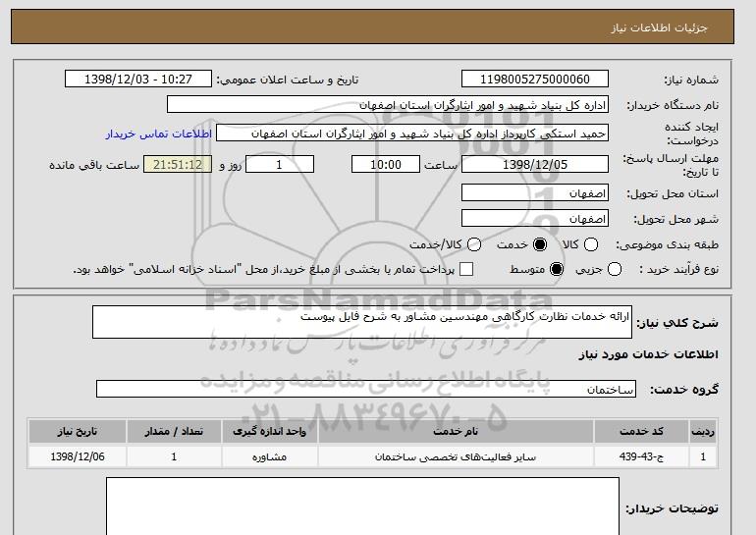The image size is (756, 535).
Task: Open the اطلاعات تماس خریدار link
Action: tap(159, 134)
